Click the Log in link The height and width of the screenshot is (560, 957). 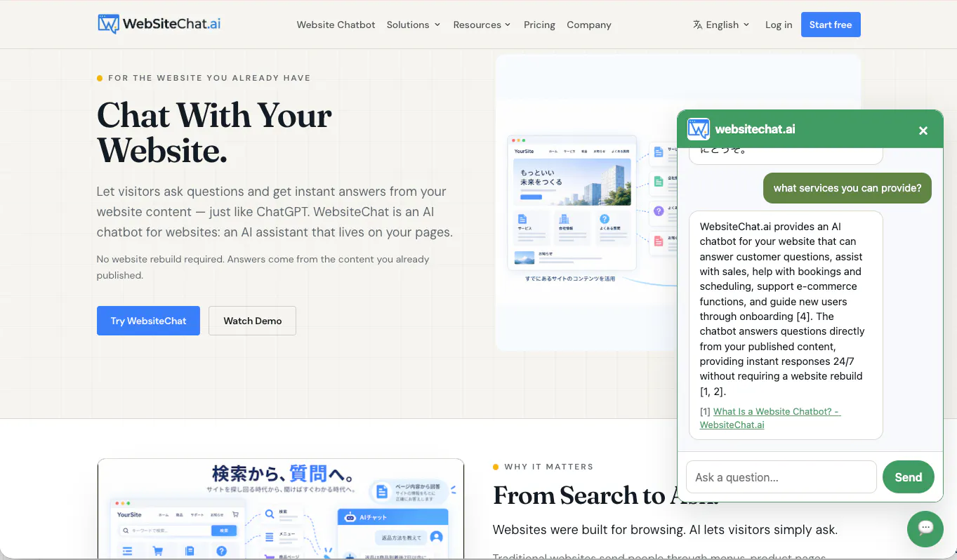[x=779, y=25]
